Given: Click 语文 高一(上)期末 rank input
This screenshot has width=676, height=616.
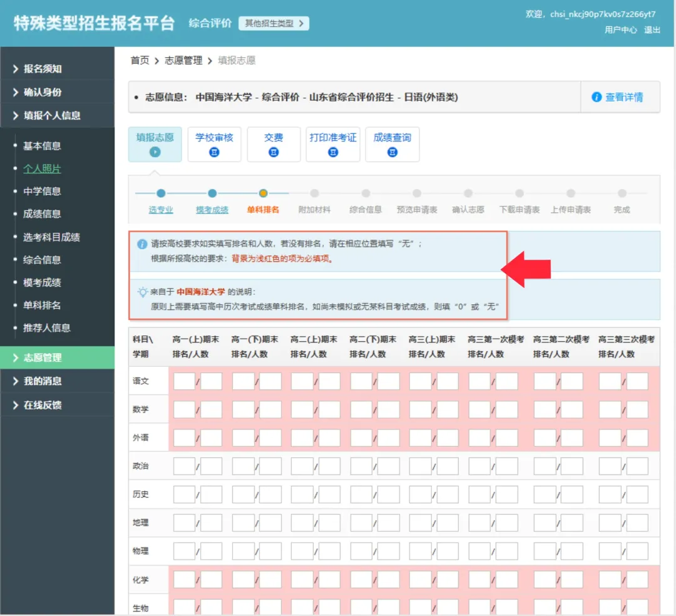Looking at the screenshot, I should click(184, 381).
